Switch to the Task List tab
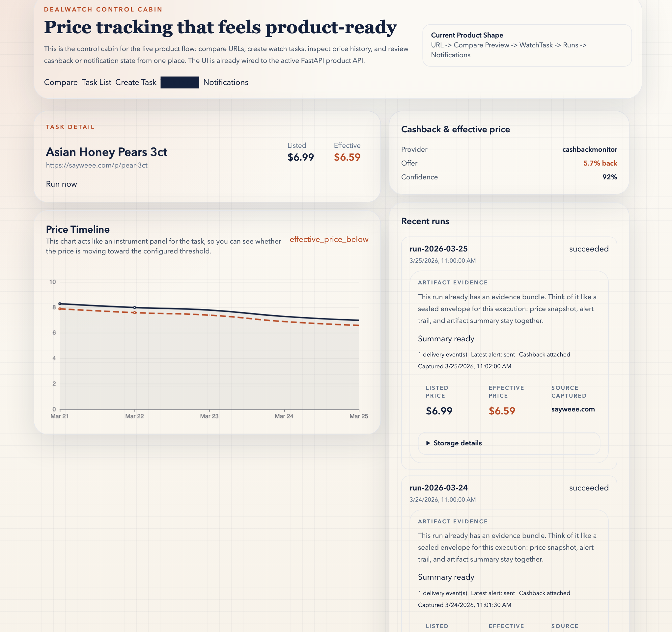The image size is (672, 632). pos(96,82)
